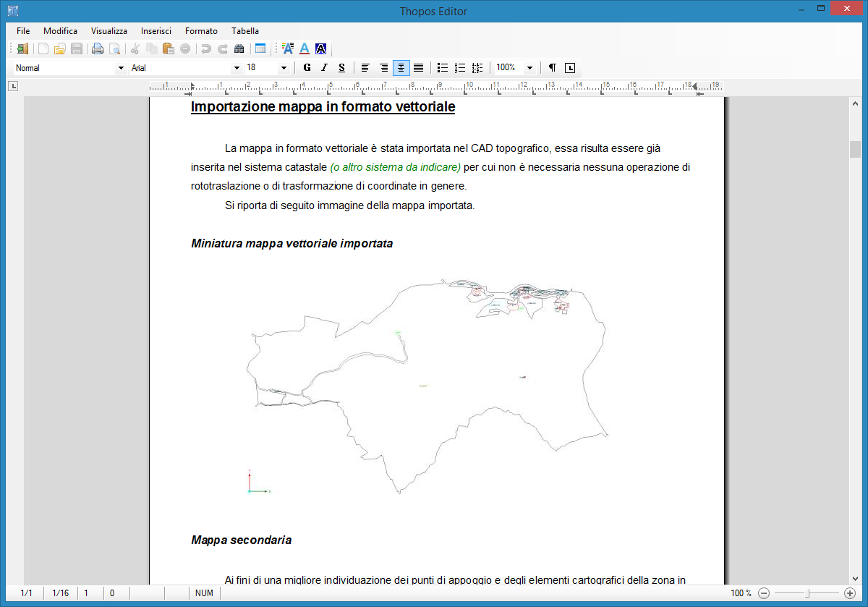Open the Tabella menu
The image size is (868, 607).
[x=245, y=31]
